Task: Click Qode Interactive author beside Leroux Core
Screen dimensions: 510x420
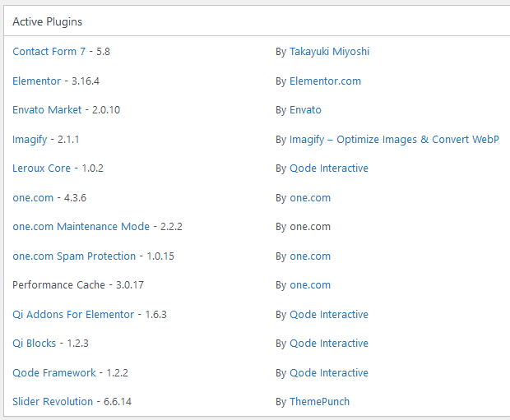Action: (328, 168)
